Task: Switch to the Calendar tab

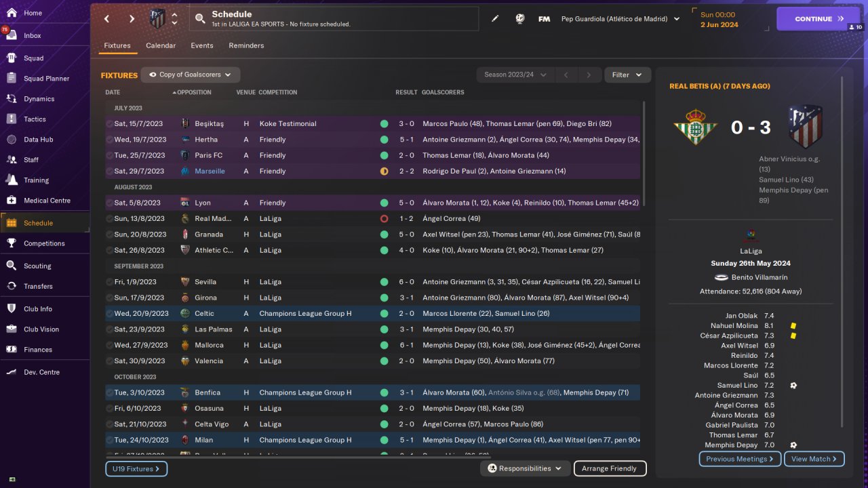Action: point(161,45)
